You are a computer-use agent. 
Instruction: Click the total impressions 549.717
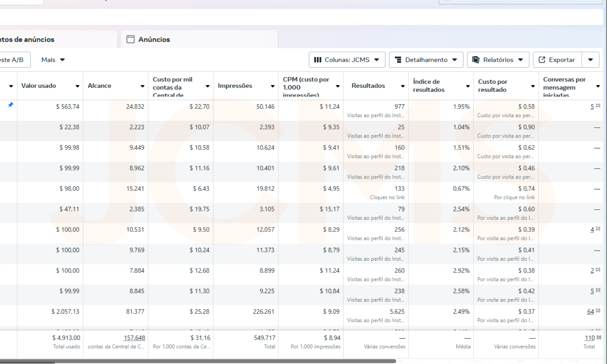pos(265,338)
